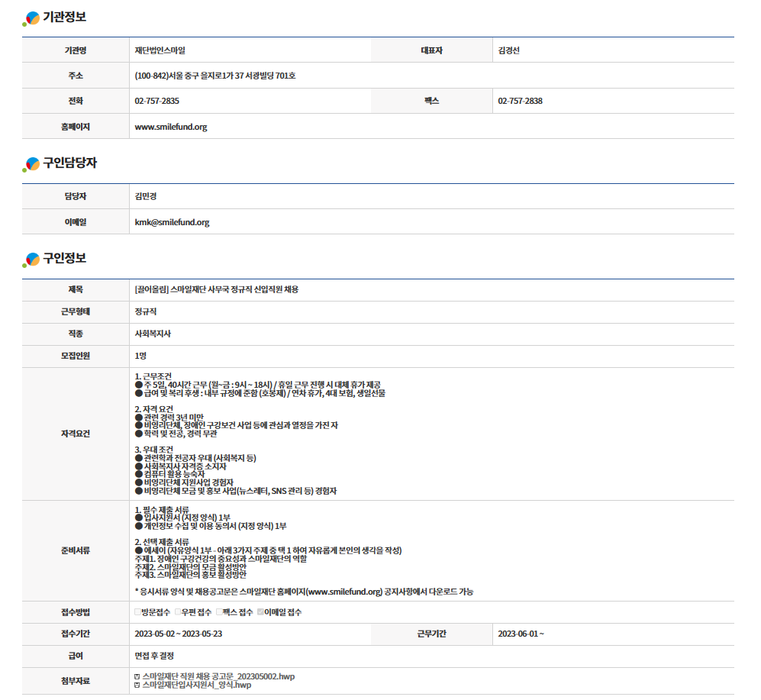This screenshot has height=700, width=761.
Task: Click the 모집인원 row label
Action: [76, 356]
